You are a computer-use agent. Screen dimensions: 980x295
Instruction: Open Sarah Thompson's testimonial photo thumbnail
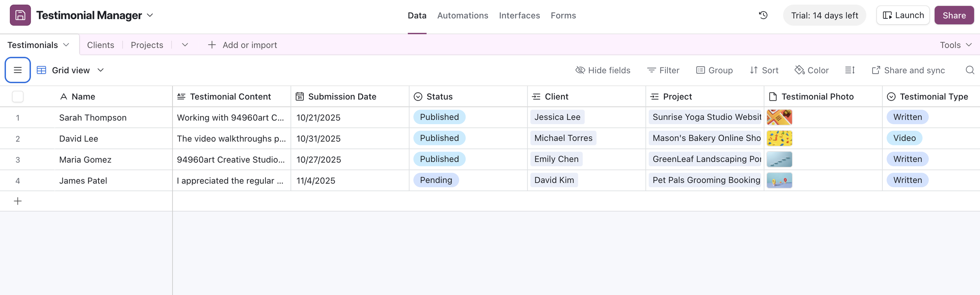[779, 117]
